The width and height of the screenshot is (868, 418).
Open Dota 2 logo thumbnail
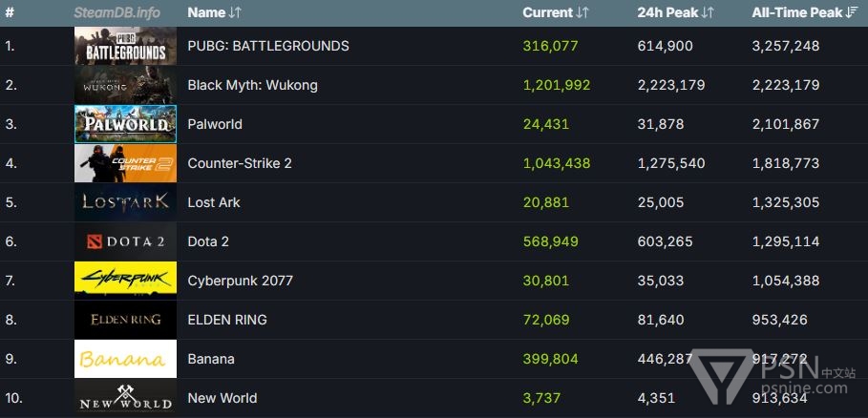(x=126, y=241)
